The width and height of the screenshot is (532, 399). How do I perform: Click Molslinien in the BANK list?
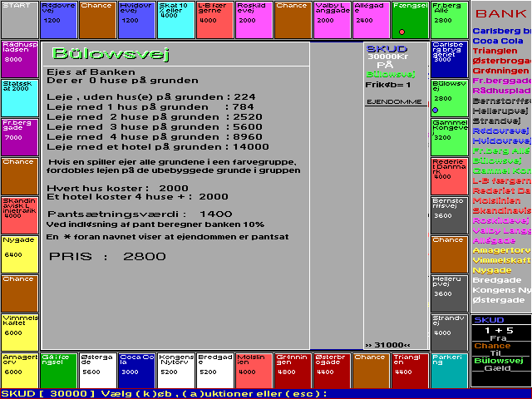(x=497, y=201)
